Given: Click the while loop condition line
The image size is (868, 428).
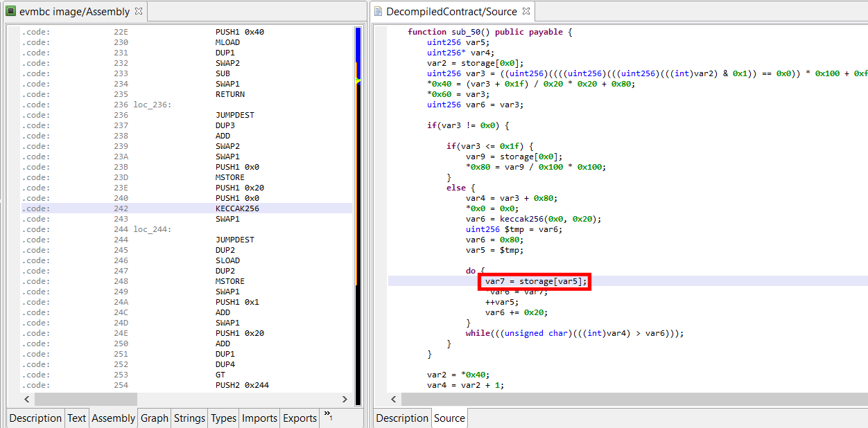Looking at the screenshot, I should (x=575, y=333).
